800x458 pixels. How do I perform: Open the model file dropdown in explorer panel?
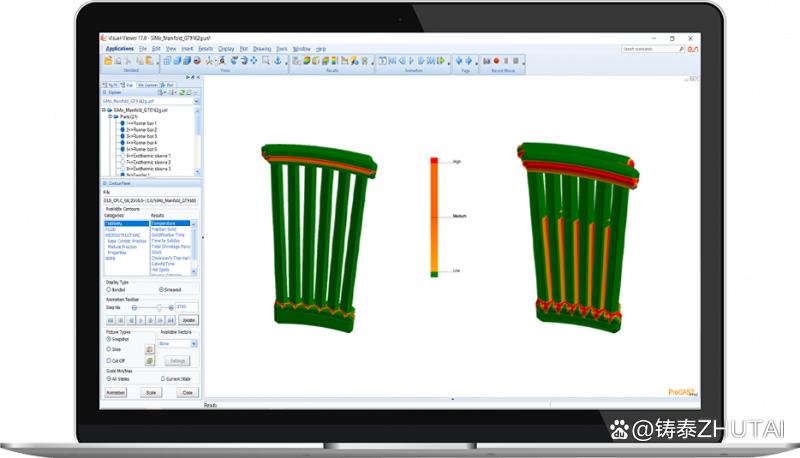[x=196, y=101]
